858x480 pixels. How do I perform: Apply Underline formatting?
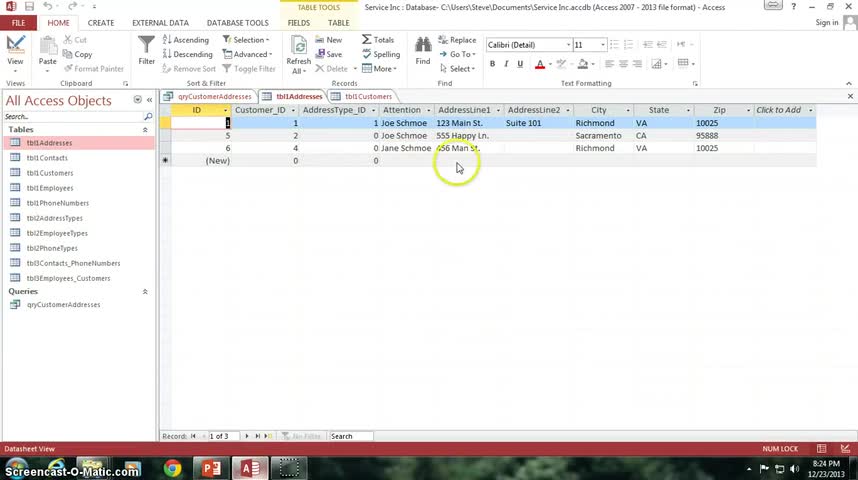click(x=520, y=64)
